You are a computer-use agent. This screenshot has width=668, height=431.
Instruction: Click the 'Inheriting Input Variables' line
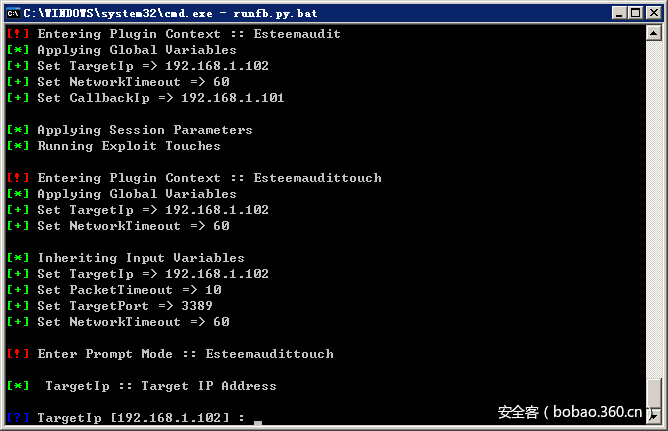point(140,258)
